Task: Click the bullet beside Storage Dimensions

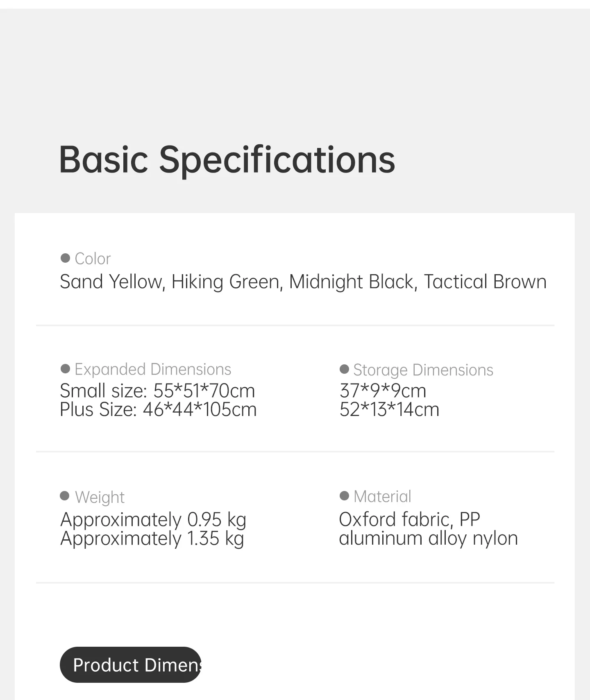Action: pos(344,369)
